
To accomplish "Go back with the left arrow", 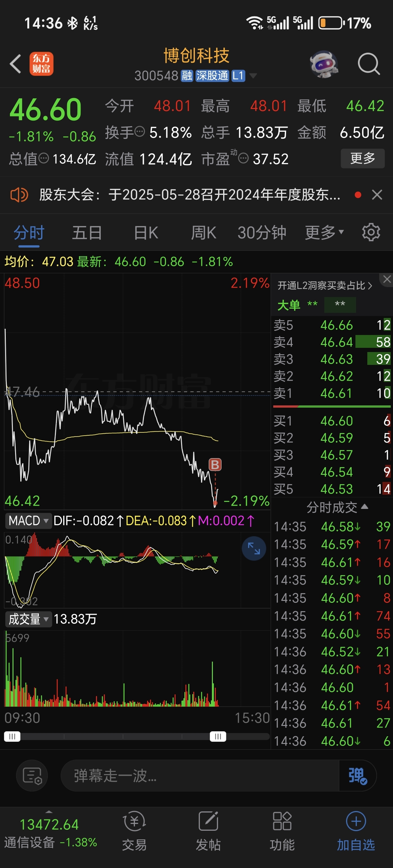I will point(15,63).
